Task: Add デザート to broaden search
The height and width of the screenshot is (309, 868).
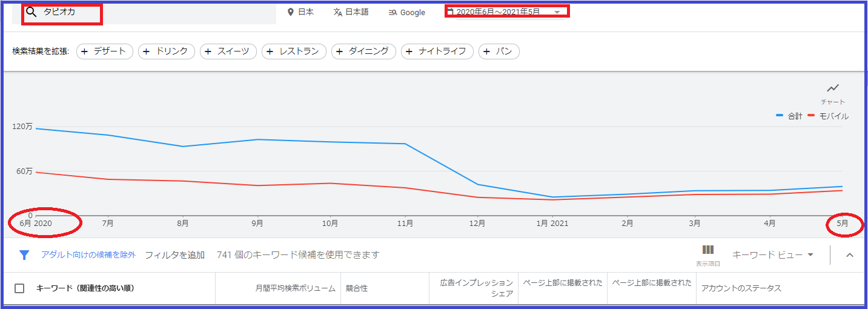Action: pyautogui.click(x=104, y=51)
